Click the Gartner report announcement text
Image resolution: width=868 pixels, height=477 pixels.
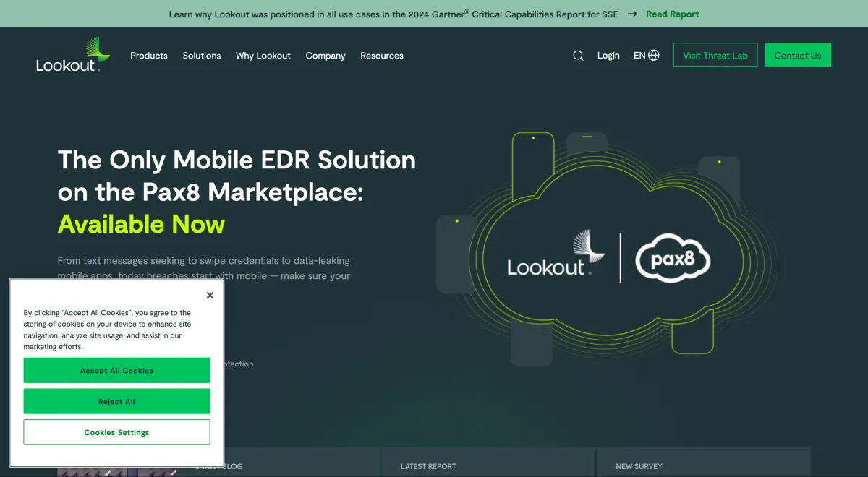coord(393,14)
